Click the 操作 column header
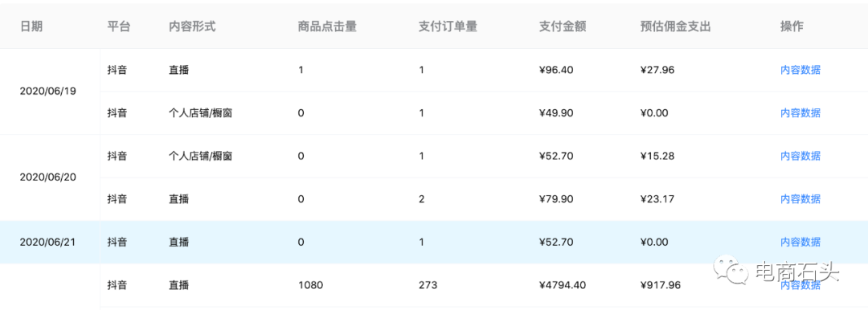 click(x=792, y=27)
